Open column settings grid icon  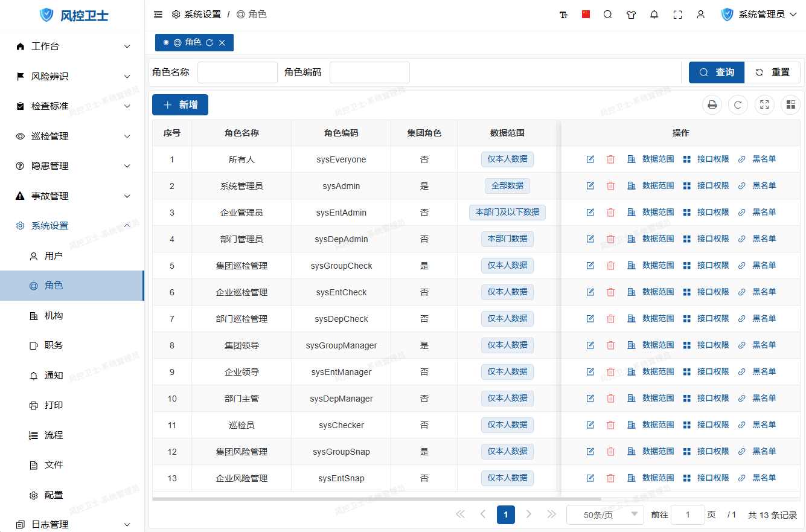790,105
